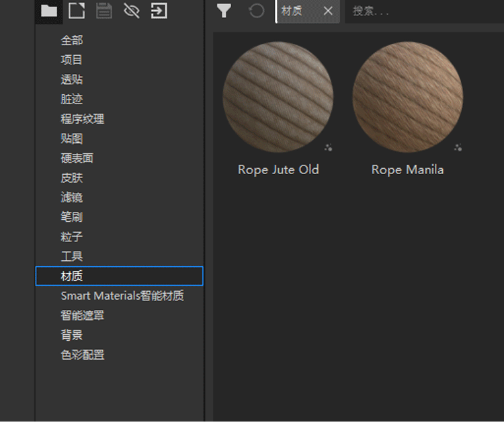This screenshot has height=437, width=504.
Task: Open the 项目 category
Action: point(72,60)
